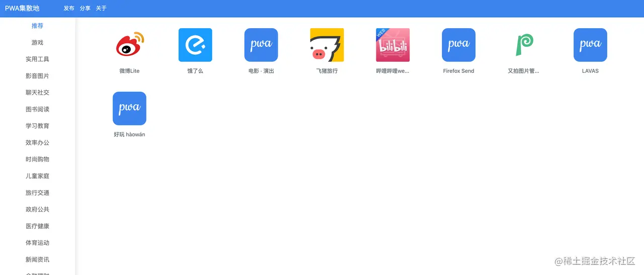Click the 饿了么 label text
The image size is (644, 275).
tap(195, 71)
